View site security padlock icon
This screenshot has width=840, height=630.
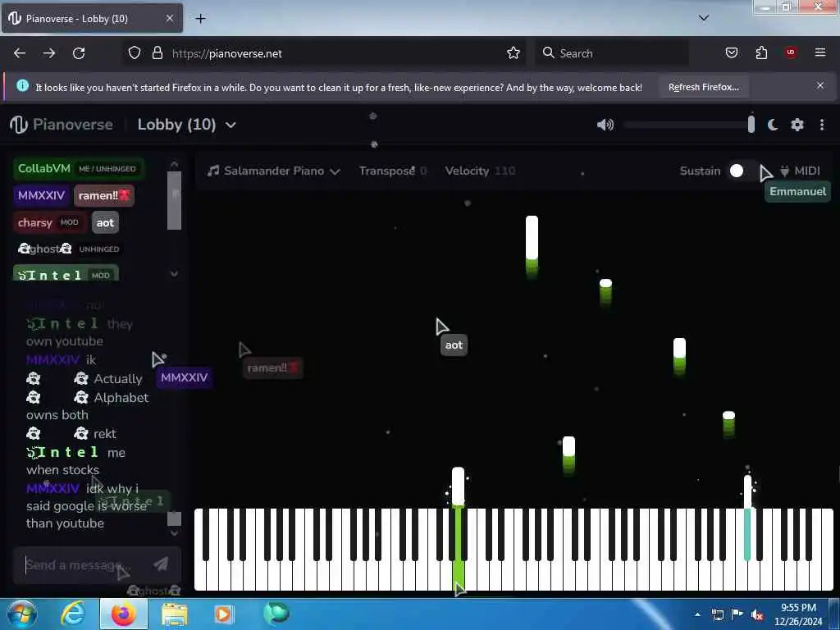pyautogui.click(x=157, y=53)
